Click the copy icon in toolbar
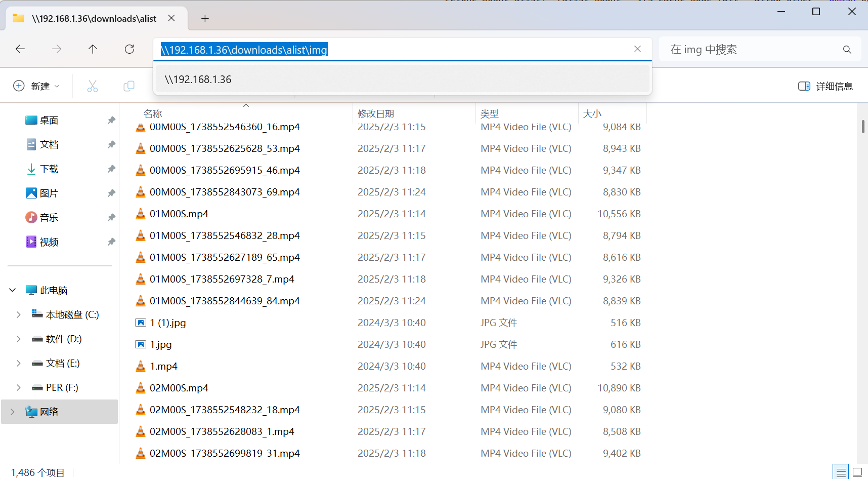Viewport: 868px width, 479px height. [x=129, y=86]
